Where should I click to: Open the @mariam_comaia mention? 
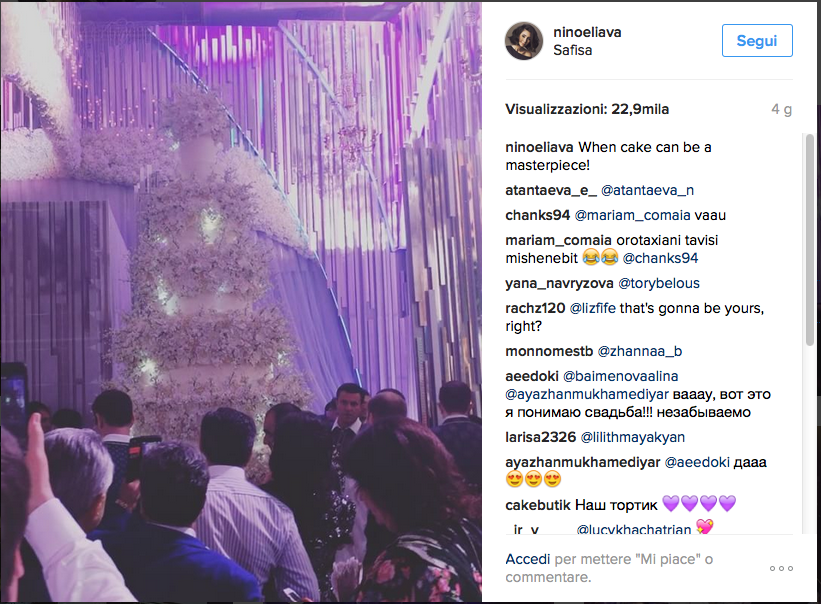coord(633,216)
